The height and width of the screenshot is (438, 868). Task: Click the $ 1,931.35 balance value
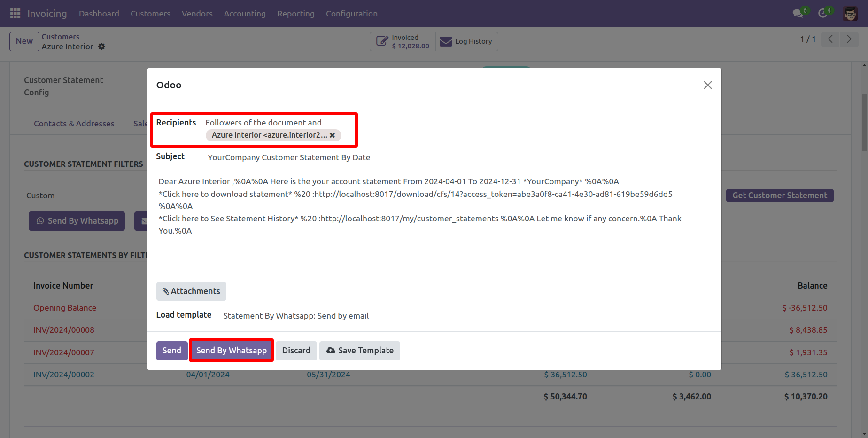[808, 352]
